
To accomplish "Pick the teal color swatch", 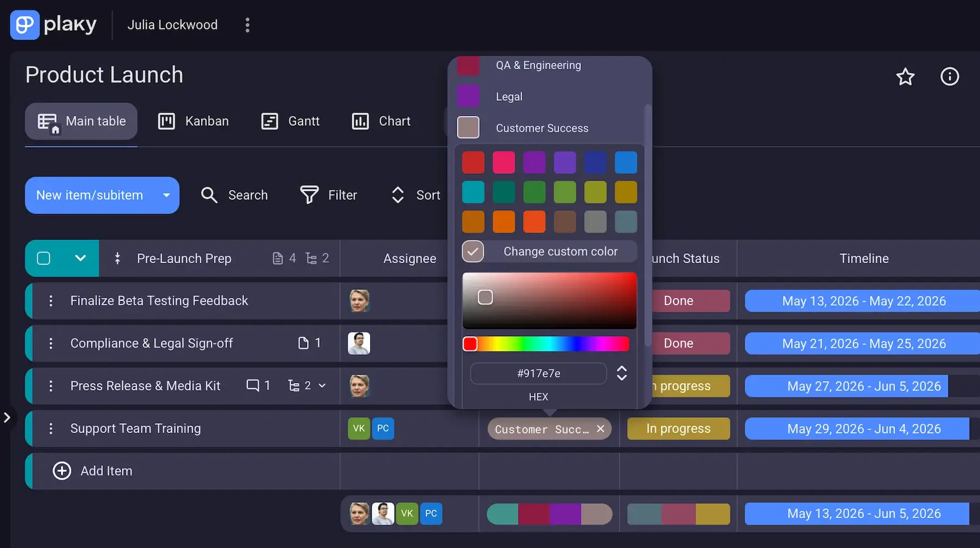I will [x=473, y=192].
